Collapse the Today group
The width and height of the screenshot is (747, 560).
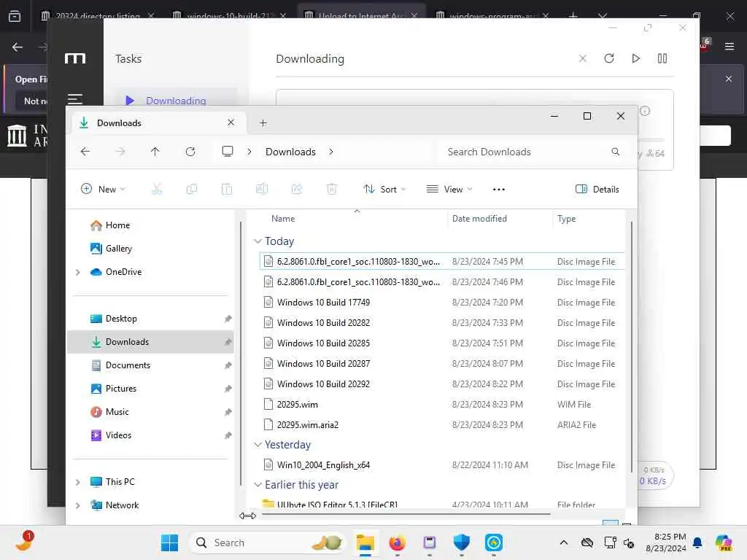pos(258,241)
